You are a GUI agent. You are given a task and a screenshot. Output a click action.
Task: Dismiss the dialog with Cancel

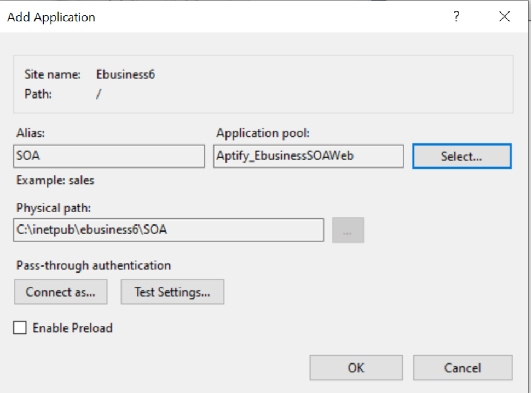462,368
